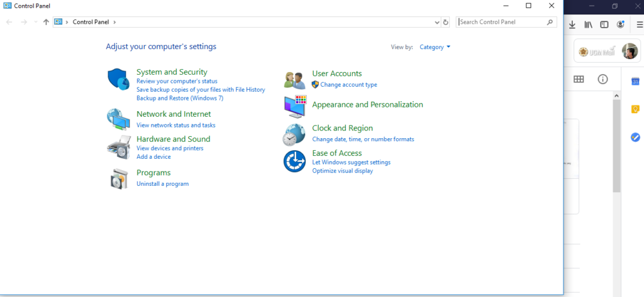Open the Programs disc box icon
The image size is (644, 297).
point(119,178)
